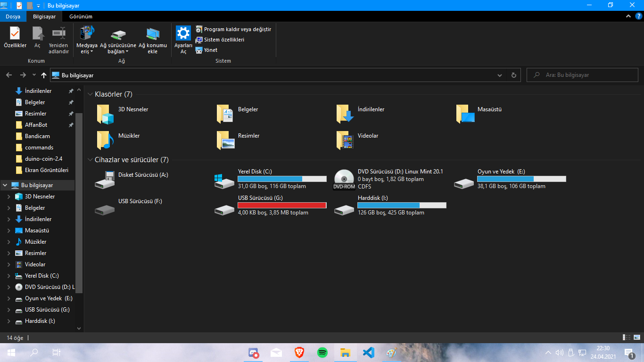Viewport: 644px width, 362px height.
Task: Collapse the Klasörler (7) group
Action: coord(90,94)
